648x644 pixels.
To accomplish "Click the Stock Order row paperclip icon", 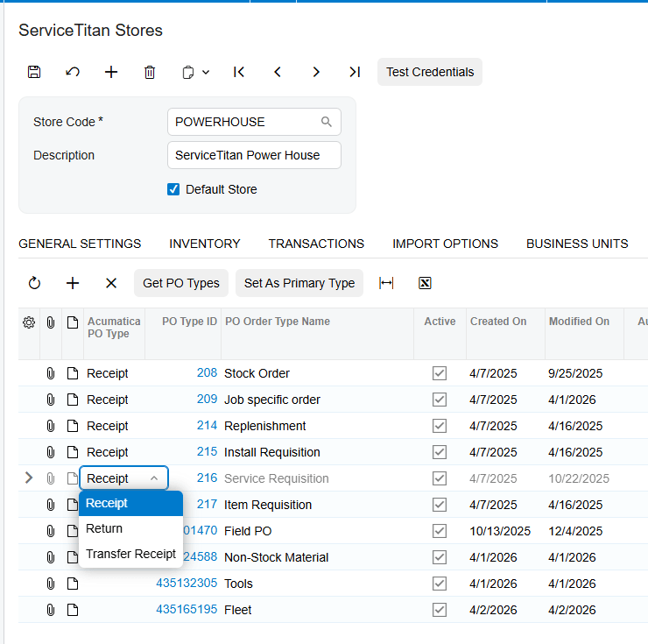I will [x=51, y=373].
